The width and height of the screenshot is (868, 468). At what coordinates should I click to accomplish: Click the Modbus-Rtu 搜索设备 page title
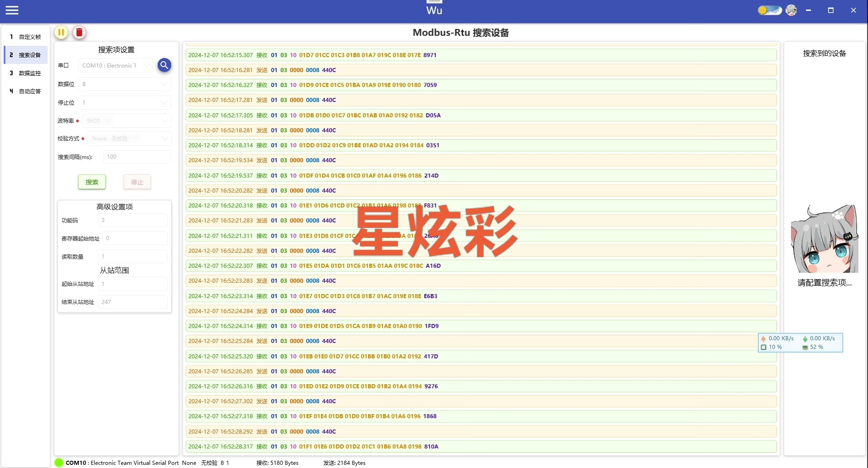[461, 33]
